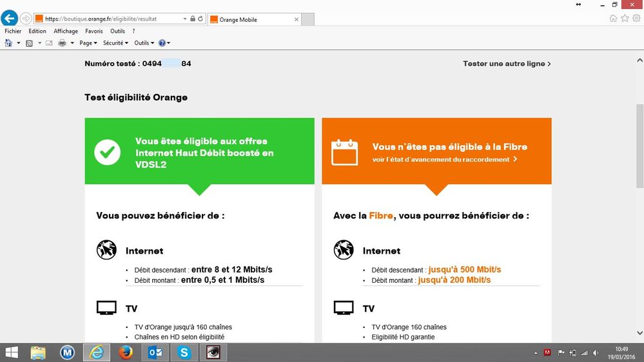Click the scrollbar up arrow
Screen dimensions: 644x362
coord(640,61)
